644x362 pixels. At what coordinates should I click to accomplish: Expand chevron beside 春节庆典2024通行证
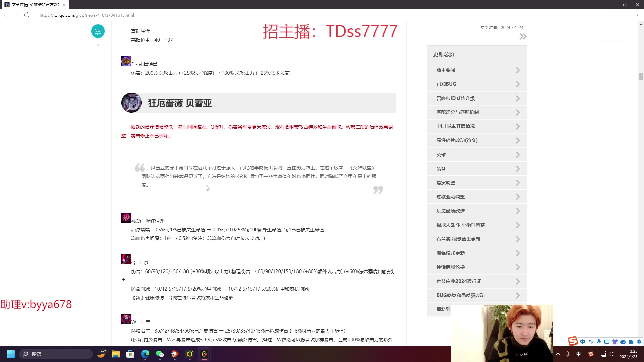tap(518, 281)
